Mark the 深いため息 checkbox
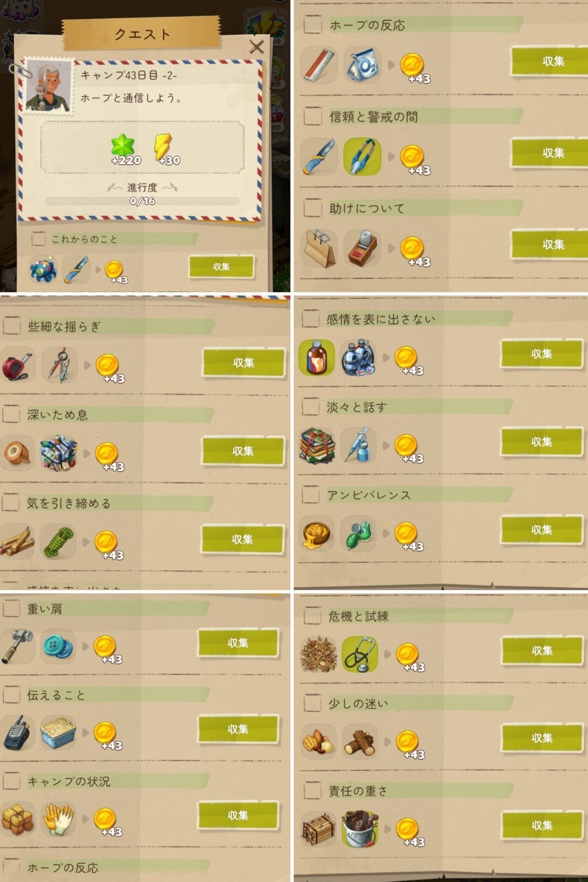This screenshot has width=588, height=882. [11, 414]
